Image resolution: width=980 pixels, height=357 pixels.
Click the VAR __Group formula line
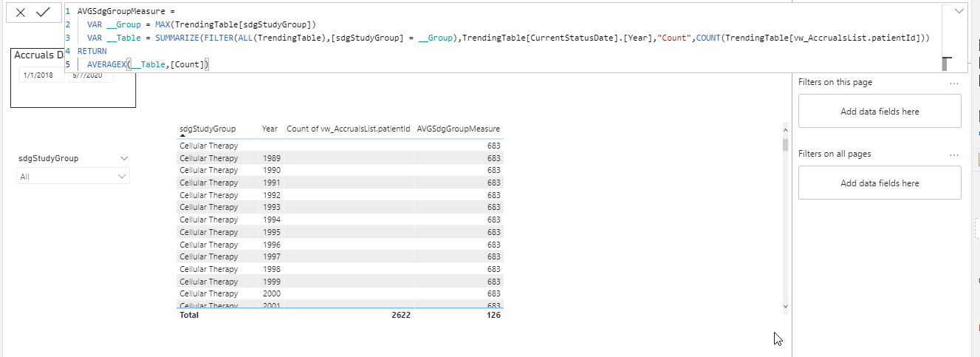click(202, 25)
